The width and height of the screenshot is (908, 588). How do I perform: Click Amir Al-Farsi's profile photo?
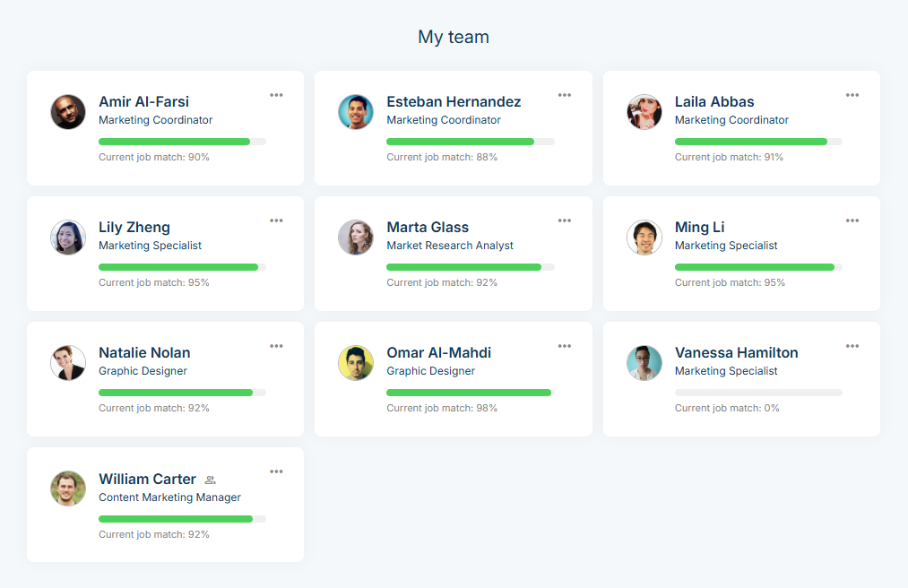pyautogui.click(x=68, y=112)
